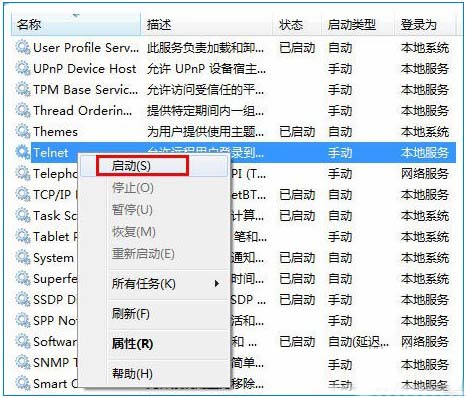Click 本地系统 in the User Profile row
Screen dimensions: 466x398
point(425,48)
